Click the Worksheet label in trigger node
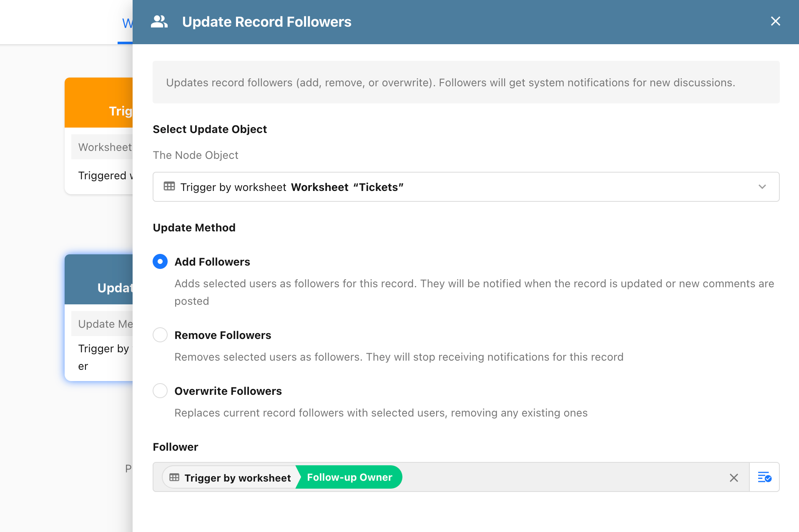 click(x=105, y=147)
